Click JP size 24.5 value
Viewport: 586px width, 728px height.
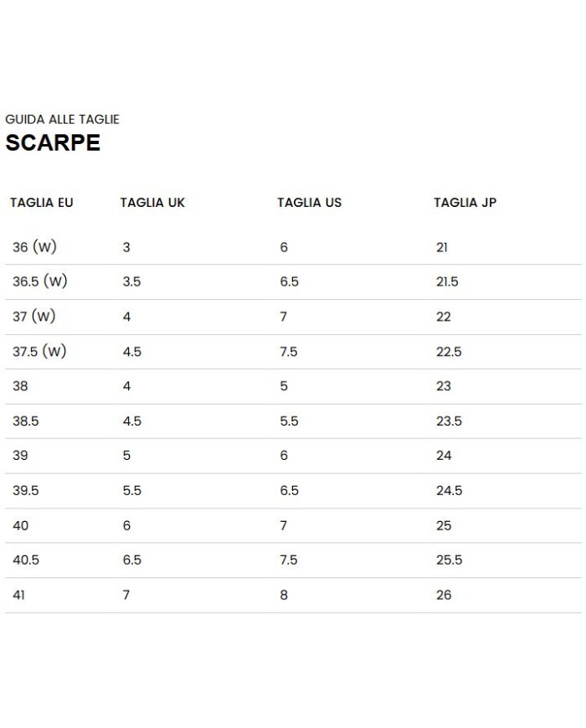449,491
